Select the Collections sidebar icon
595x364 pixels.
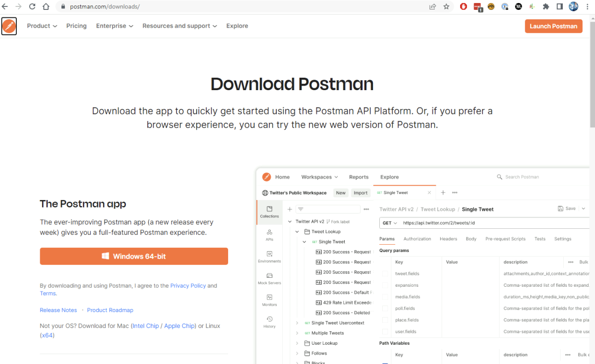[269, 211]
